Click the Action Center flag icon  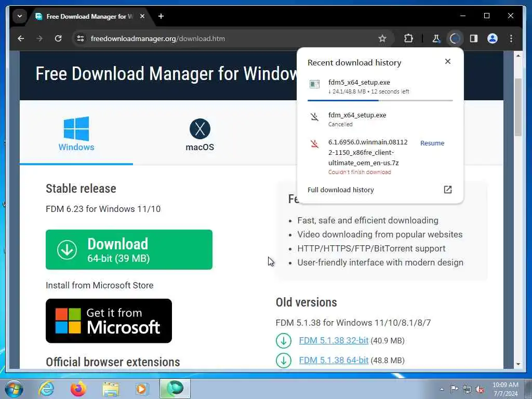[454, 389]
